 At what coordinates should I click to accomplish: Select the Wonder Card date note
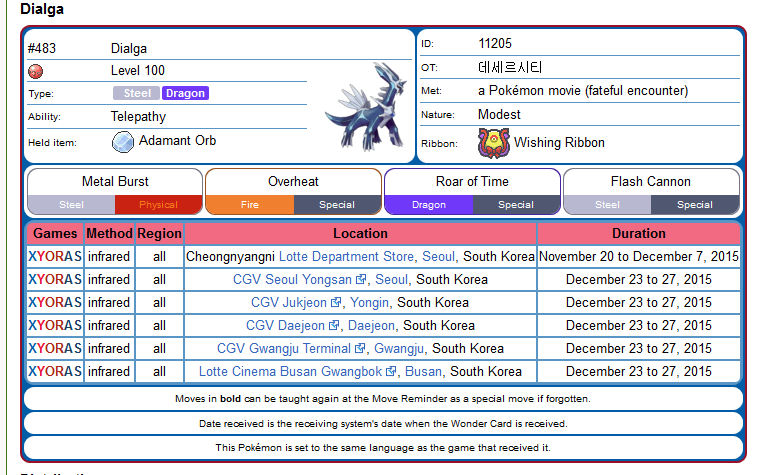(x=383, y=424)
